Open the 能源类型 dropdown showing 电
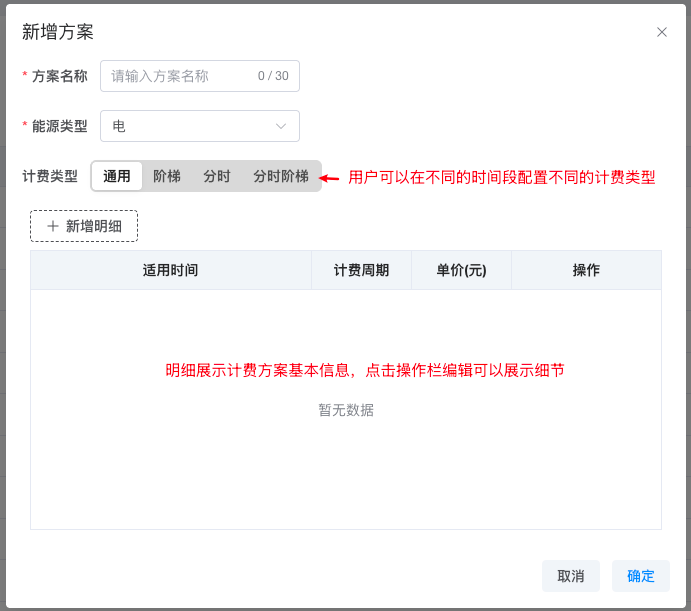The height and width of the screenshot is (611, 691). (x=200, y=126)
